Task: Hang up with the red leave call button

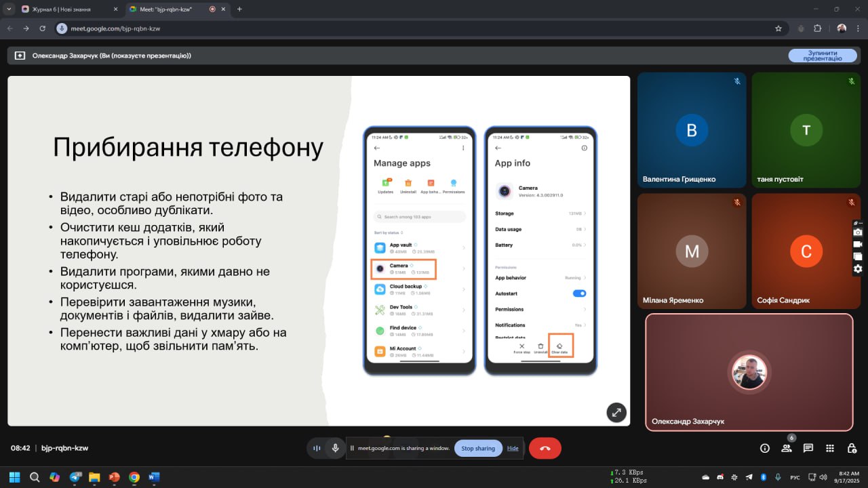Action: pyautogui.click(x=545, y=448)
